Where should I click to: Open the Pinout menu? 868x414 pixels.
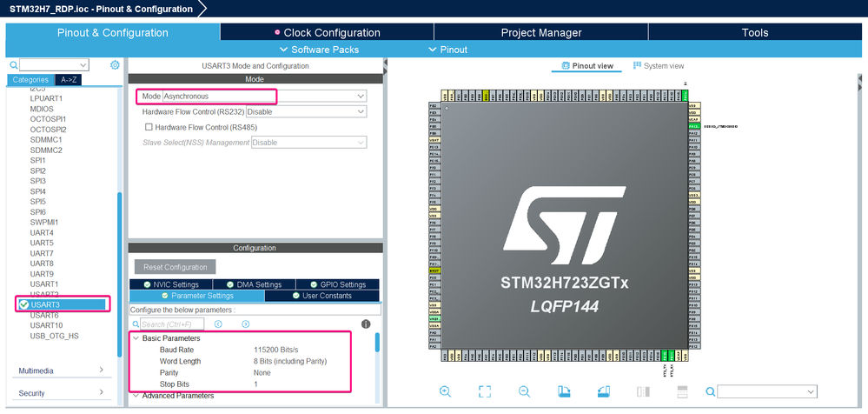(x=447, y=50)
